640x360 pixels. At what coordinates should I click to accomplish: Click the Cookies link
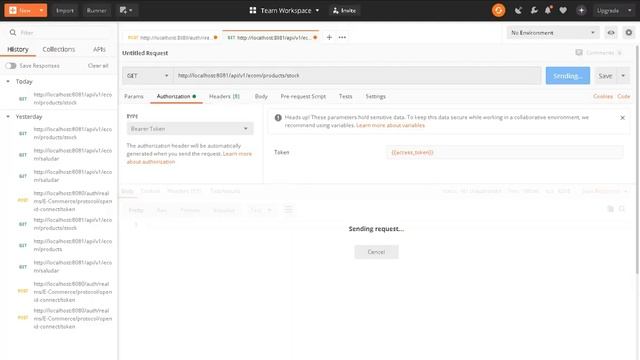[x=603, y=96]
